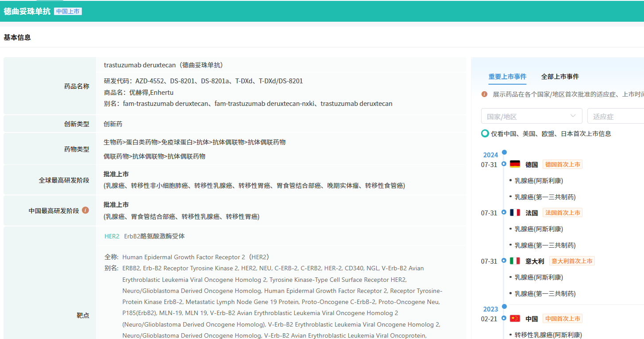Open the 国家/地区 dropdown
Viewport: 644px width, 339px height.
531,117
